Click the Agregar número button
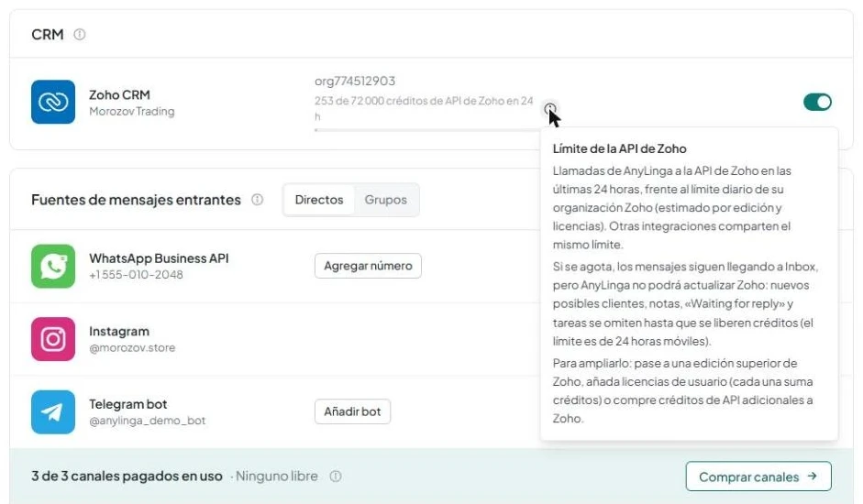The width and height of the screenshot is (863, 504). (x=368, y=266)
